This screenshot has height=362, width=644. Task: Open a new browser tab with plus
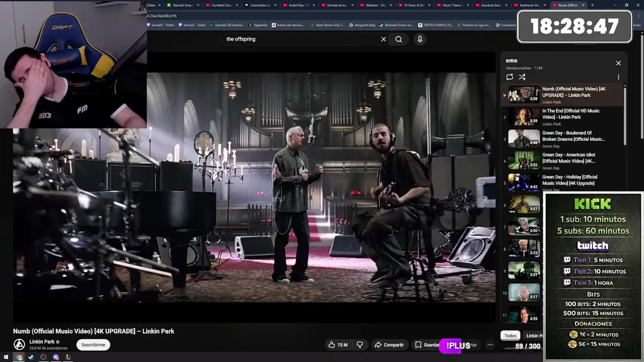592,5
